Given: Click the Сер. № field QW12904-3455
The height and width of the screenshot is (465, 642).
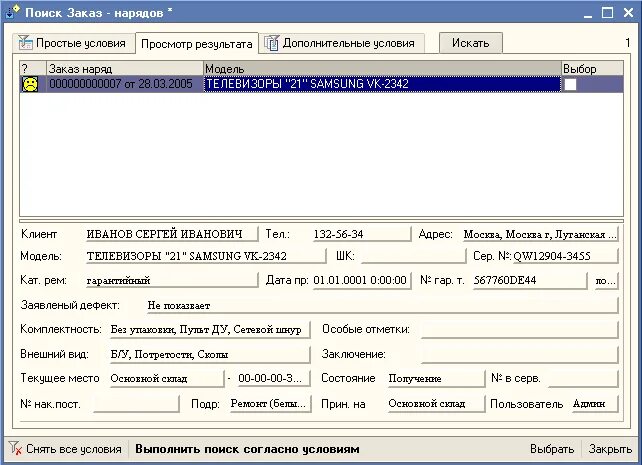Looking at the screenshot, I should 565,256.
